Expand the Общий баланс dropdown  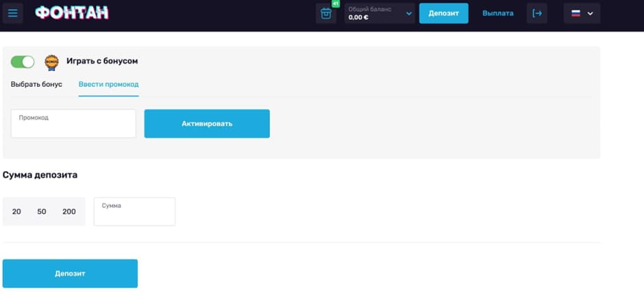click(380, 14)
